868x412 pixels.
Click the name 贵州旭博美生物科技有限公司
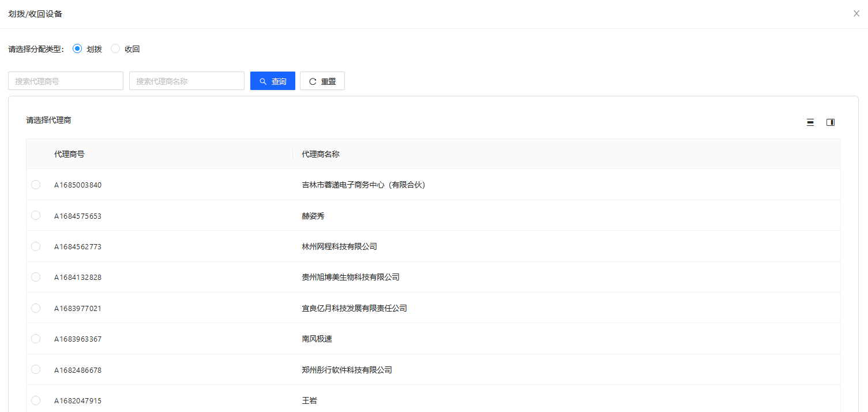point(351,277)
